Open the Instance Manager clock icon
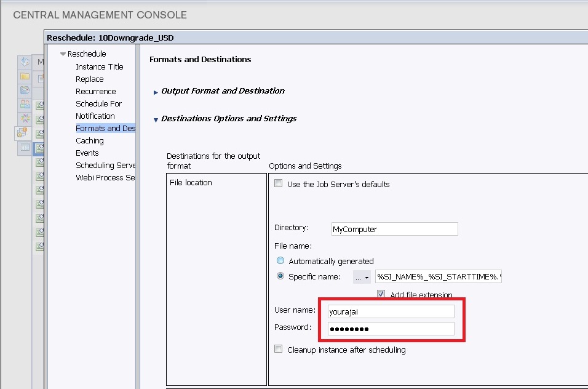 [x=23, y=132]
